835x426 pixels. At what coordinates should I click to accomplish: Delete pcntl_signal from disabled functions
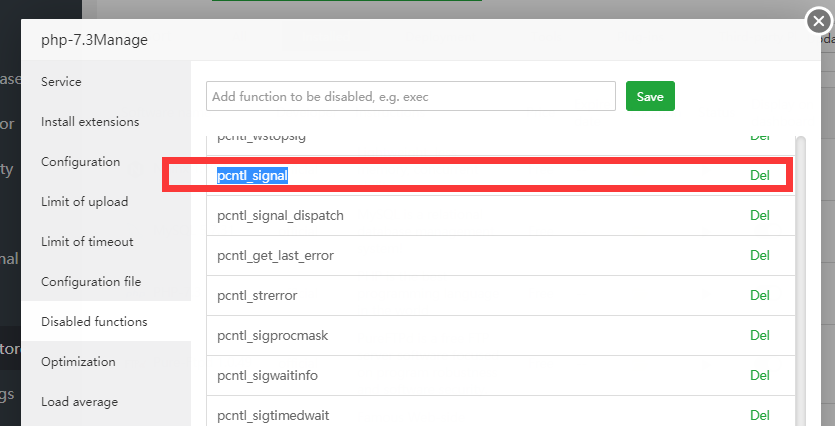tap(759, 176)
